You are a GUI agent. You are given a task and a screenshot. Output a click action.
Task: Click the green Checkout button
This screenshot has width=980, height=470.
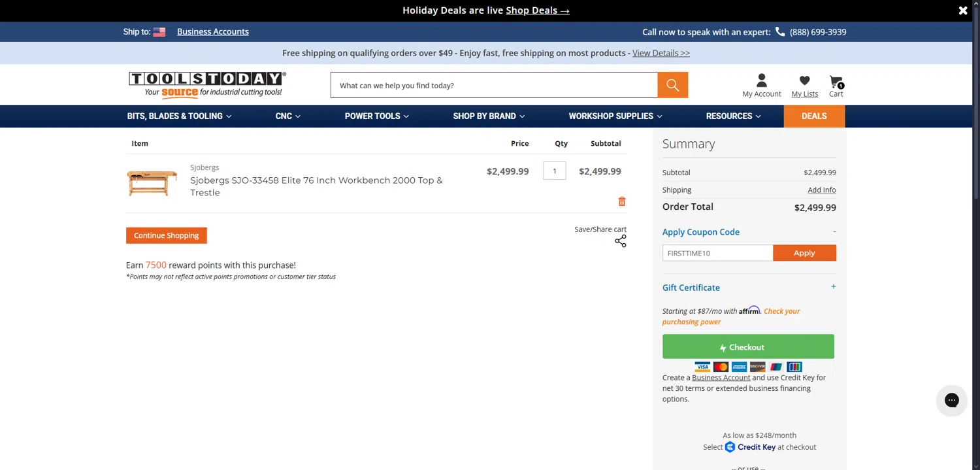[748, 346]
